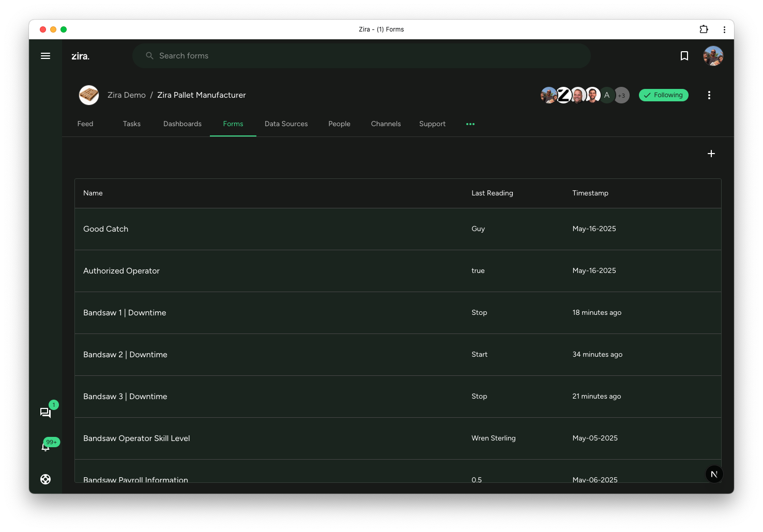763x532 pixels.
Task: Click the zira logo
Action: coord(80,56)
